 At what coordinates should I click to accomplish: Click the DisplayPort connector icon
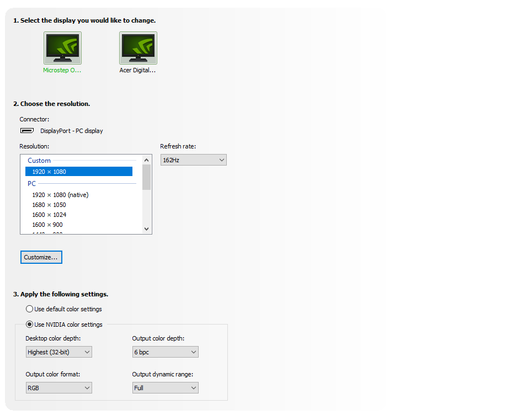(x=26, y=131)
